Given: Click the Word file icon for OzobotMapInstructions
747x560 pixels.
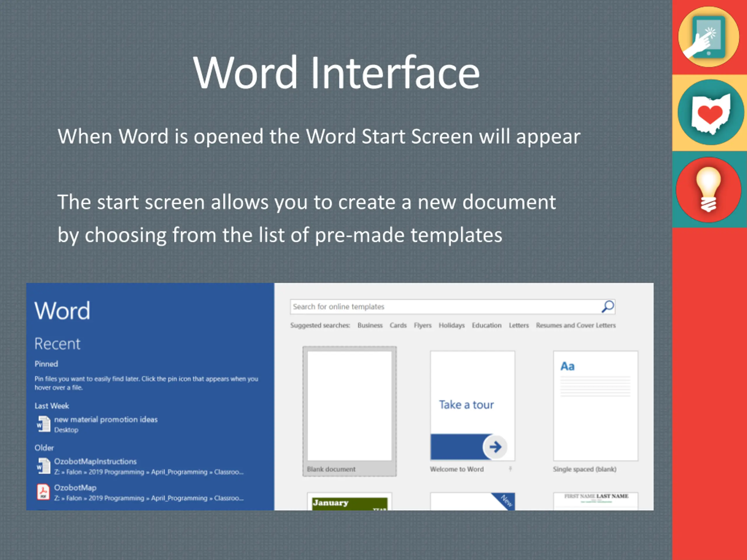Looking at the screenshot, I should click(43, 466).
